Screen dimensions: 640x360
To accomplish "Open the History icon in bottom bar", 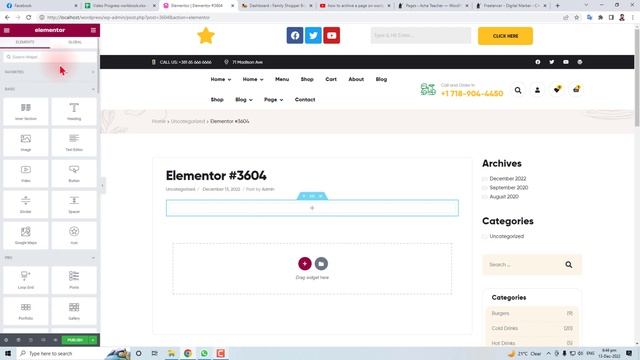I will 31,340.
